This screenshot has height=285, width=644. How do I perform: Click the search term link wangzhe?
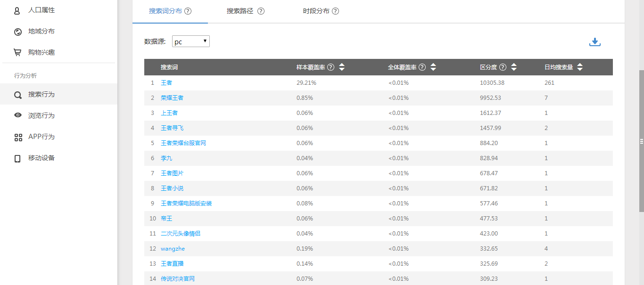pos(173,249)
